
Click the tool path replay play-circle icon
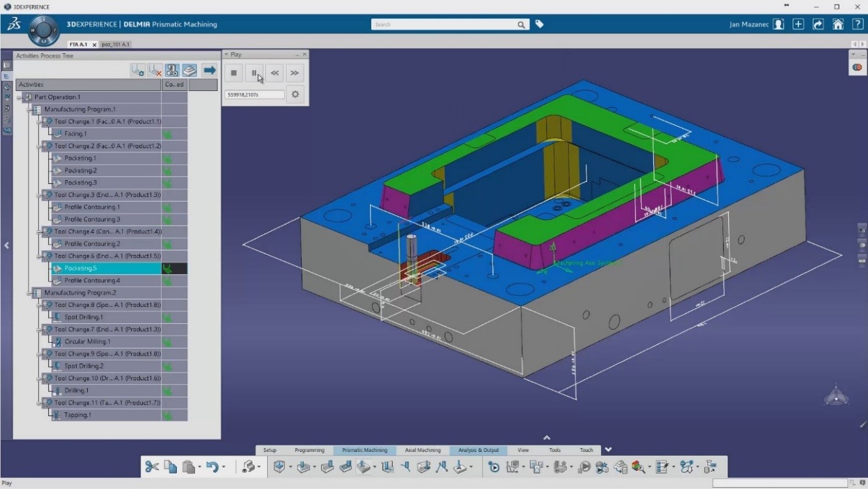tap(493, 466)
